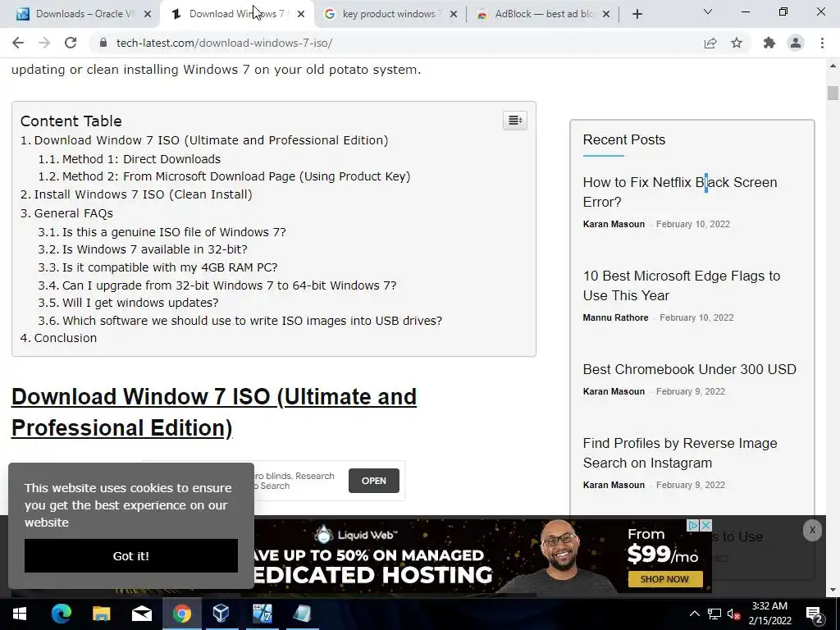Open the Share this page icon
The height and width of the screenshot is (630, 840).
tap(710, 43)
